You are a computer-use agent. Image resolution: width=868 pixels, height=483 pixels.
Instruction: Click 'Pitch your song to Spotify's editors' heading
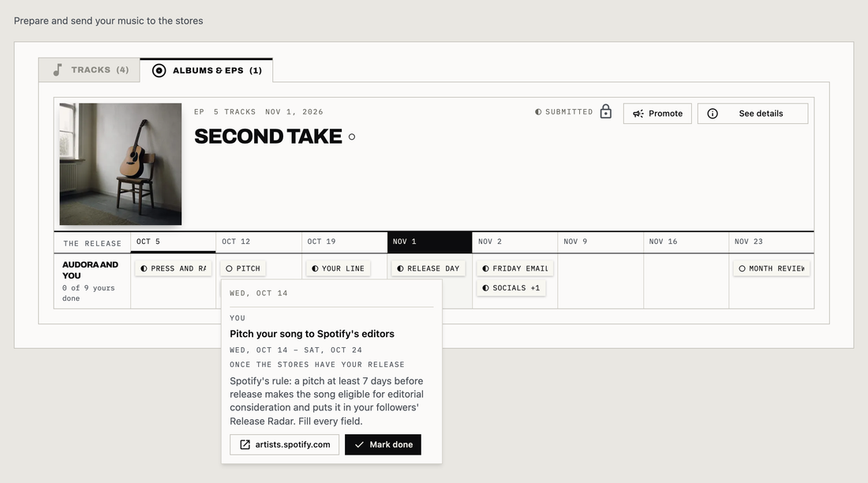click(312, 334)
